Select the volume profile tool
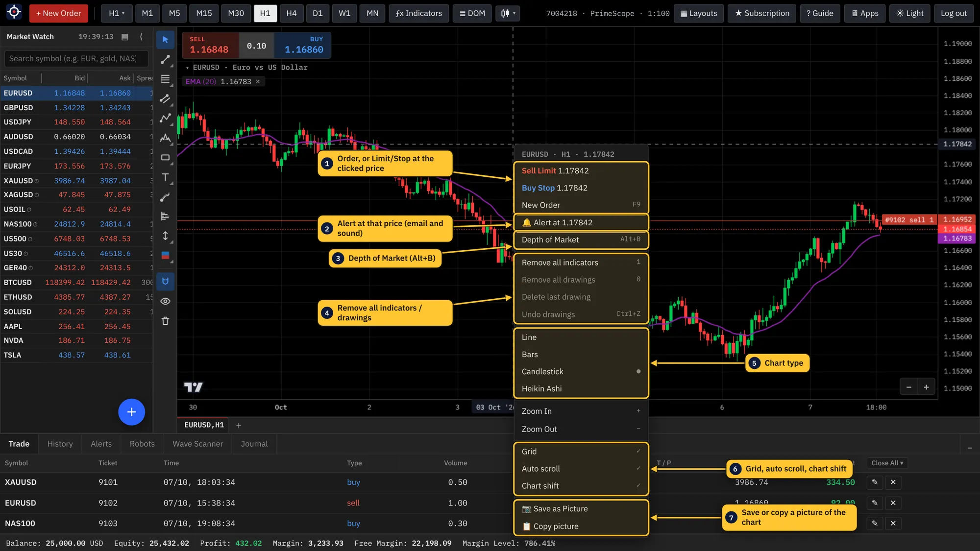The width and height of the screenshot is (980, 551). tap(165, 216)
